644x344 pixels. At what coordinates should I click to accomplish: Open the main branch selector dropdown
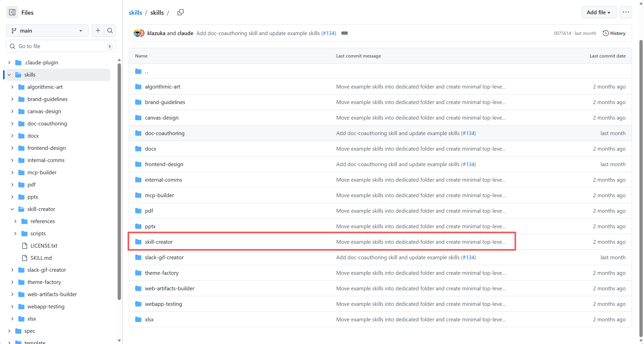click(x=47, y=31)
